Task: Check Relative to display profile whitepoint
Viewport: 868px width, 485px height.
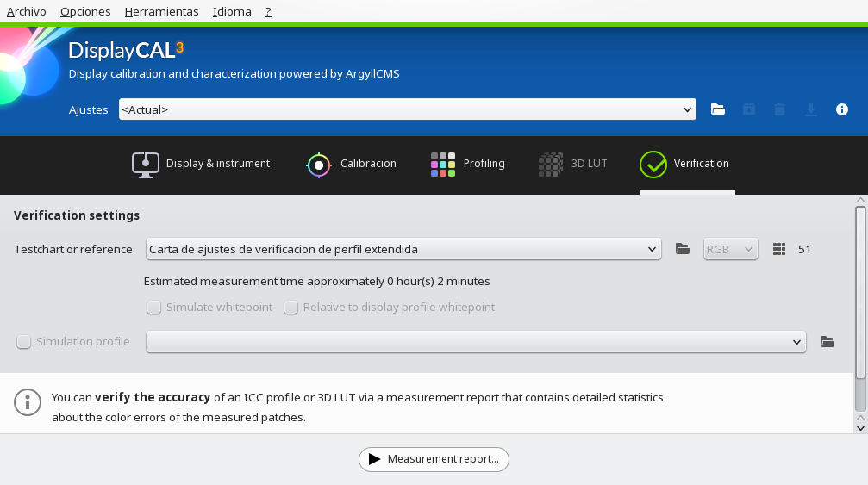Action: (291, 308)
